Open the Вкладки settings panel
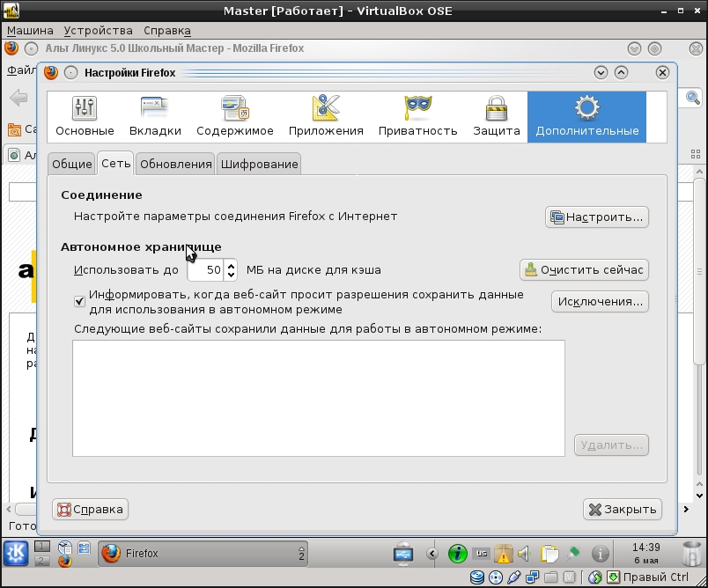 [155, 116]
